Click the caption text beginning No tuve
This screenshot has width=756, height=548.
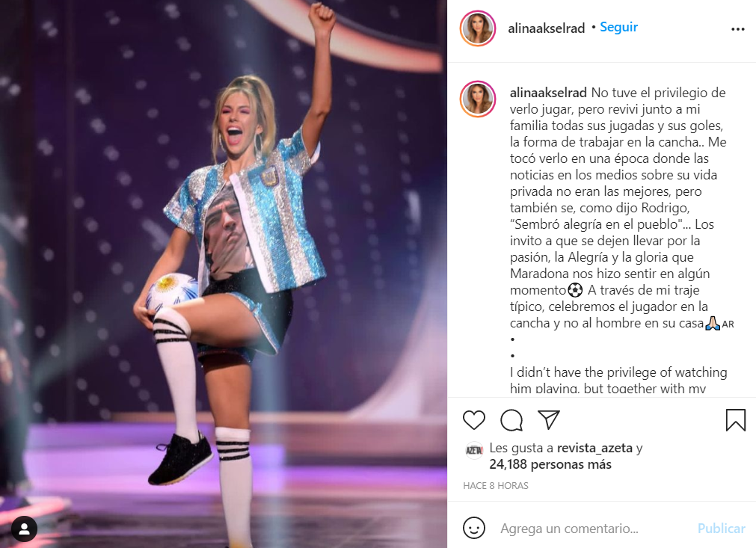[618, 208]
